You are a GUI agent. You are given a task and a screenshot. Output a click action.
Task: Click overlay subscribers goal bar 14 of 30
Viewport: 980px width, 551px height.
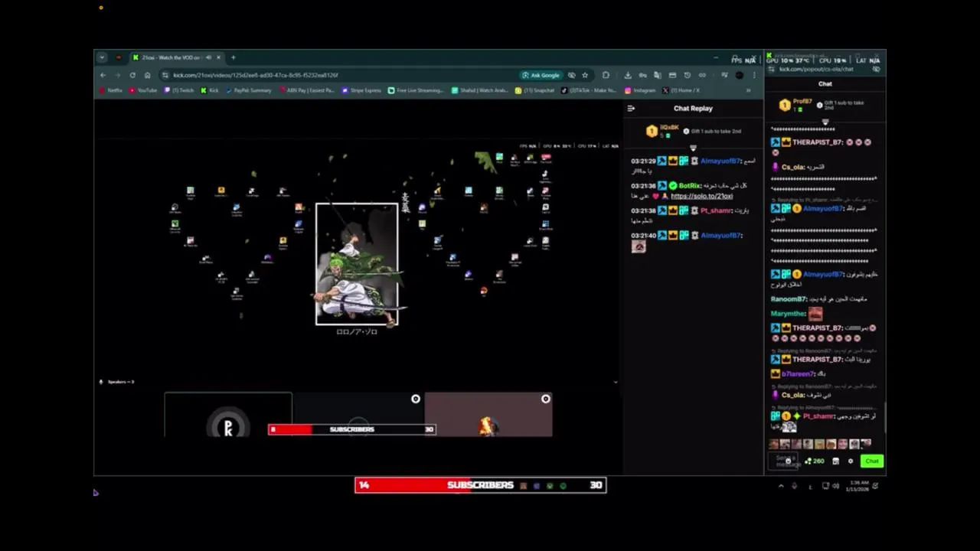pyautogui.click(x=481, y=485)
